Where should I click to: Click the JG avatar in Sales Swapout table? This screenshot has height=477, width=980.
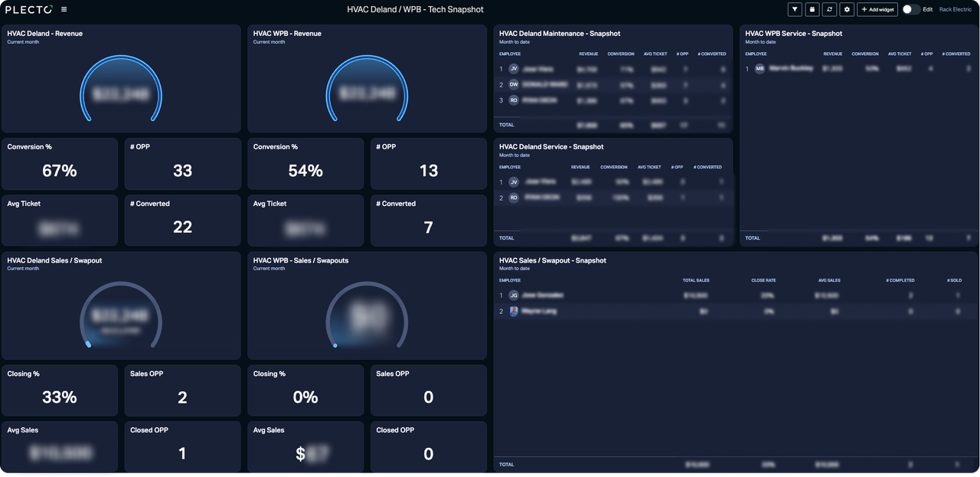point(514,296)
